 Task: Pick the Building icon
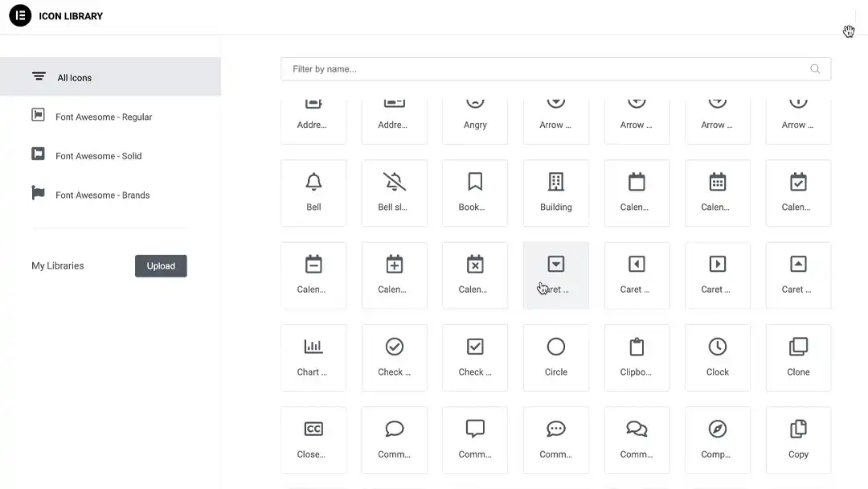point(556,192)
